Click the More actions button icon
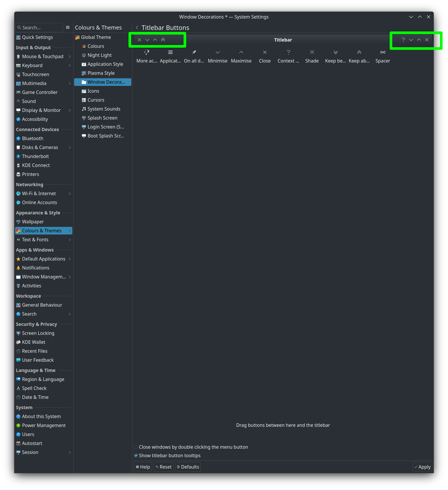Screen dimensions: 448x490 point(147,52)
